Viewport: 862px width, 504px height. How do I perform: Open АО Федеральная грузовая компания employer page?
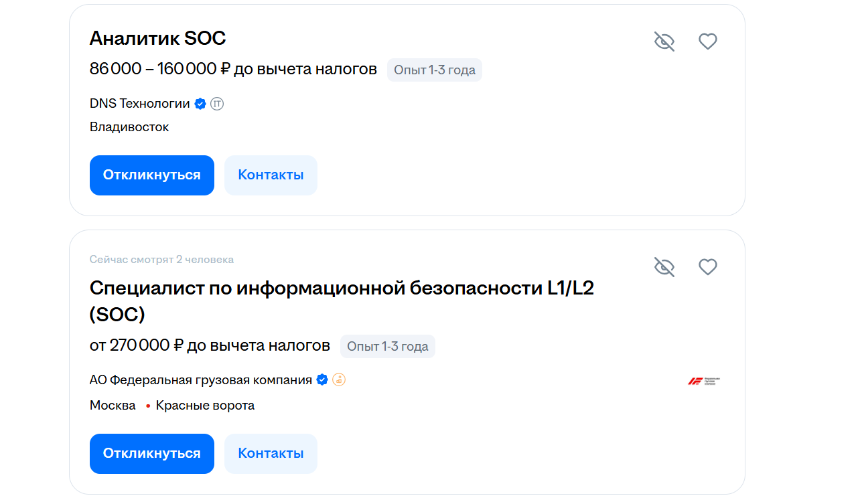point(201,380)
